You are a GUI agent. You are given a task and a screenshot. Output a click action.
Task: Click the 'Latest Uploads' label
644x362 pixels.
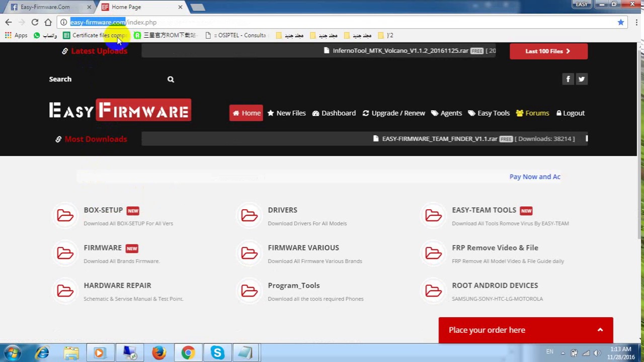click(99, 51)
